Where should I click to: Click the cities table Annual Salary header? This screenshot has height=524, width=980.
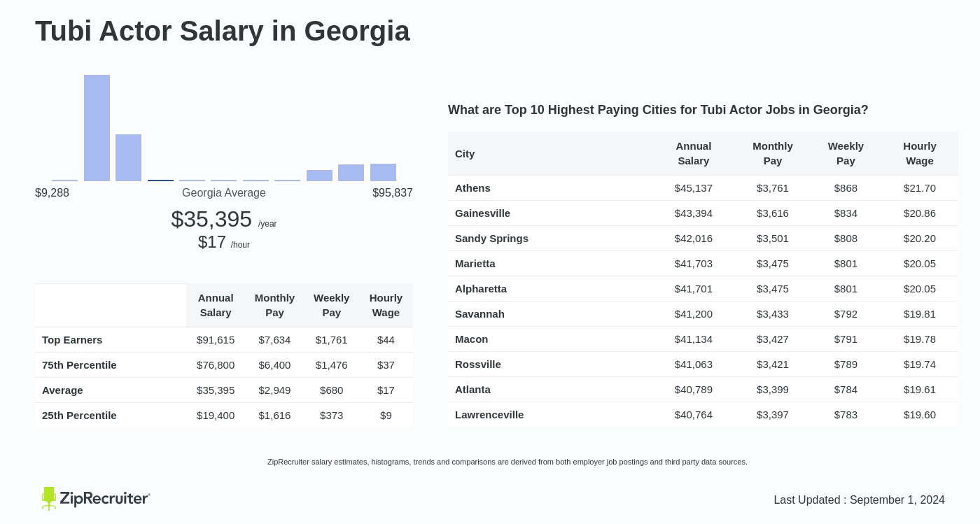pos(694,153)
